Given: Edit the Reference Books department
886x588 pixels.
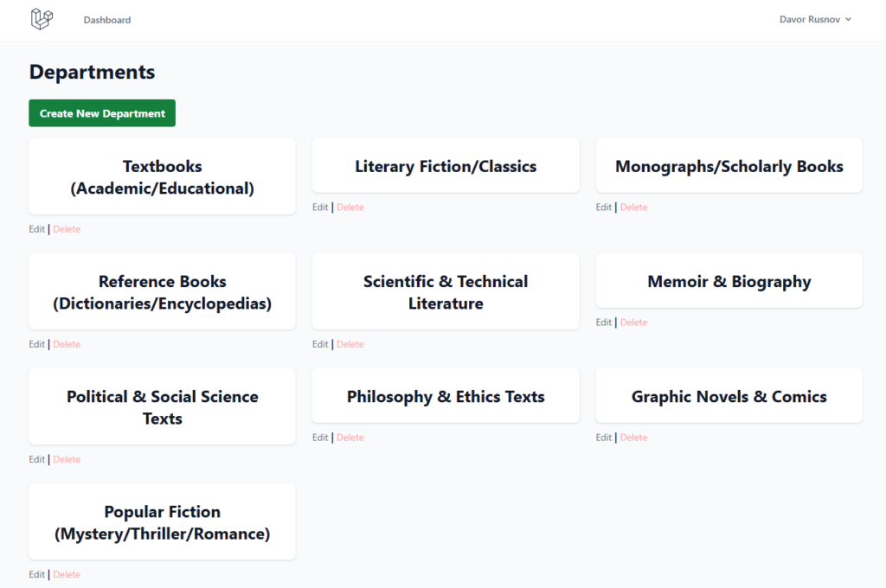Looking at the screenshot, I should (x=36, y=344).
